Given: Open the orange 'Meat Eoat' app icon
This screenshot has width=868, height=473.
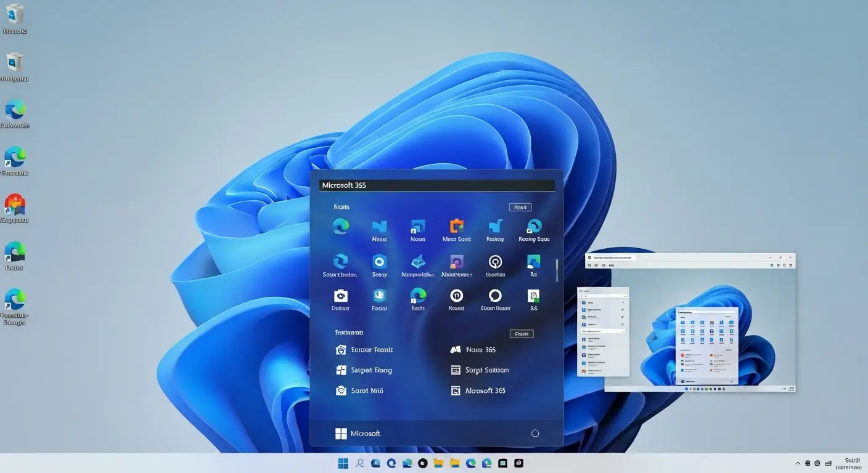Looking at the screenshot, I should (456, 227).
